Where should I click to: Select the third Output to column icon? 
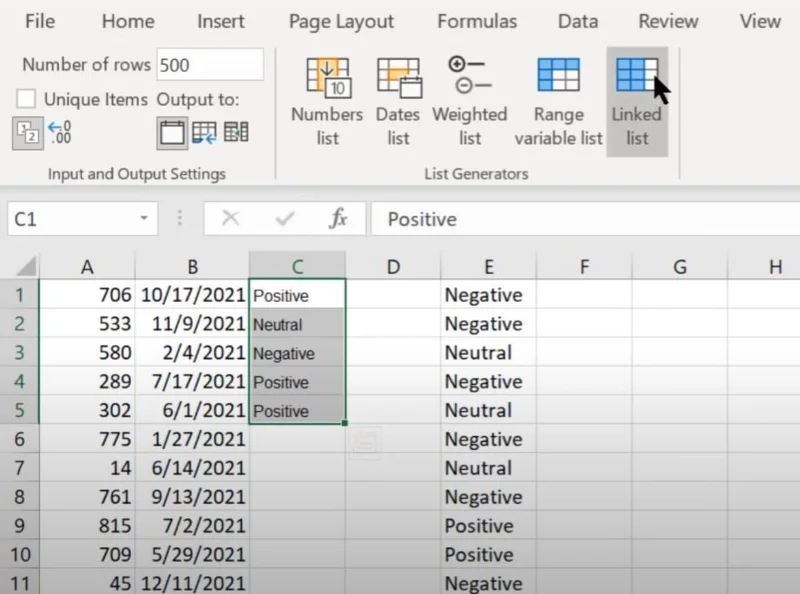(236, 133)
